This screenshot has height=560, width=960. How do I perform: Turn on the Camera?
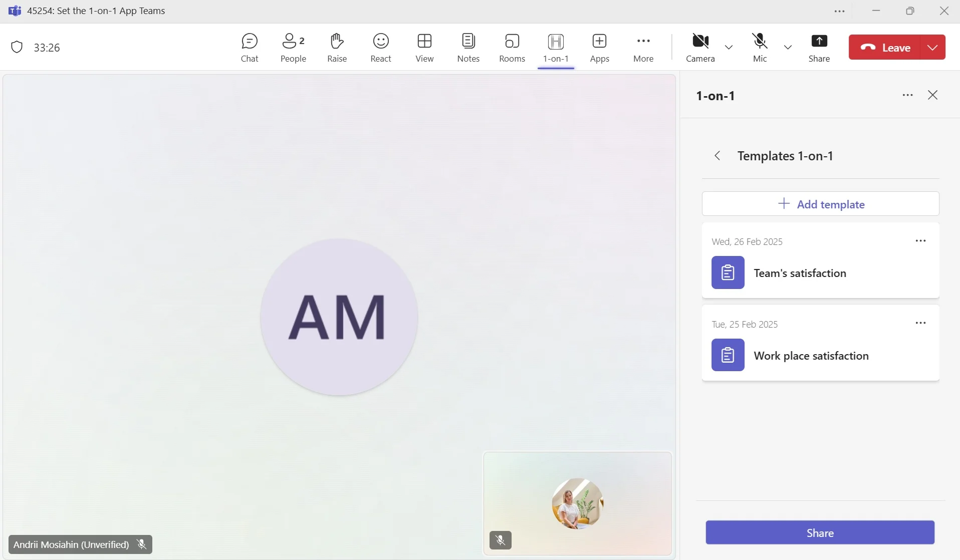click(x=700, y=48)
